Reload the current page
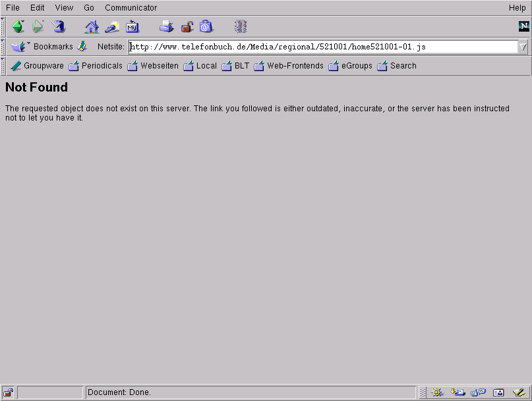Viewport: 532px width, 401px height. tap(59, 26)
